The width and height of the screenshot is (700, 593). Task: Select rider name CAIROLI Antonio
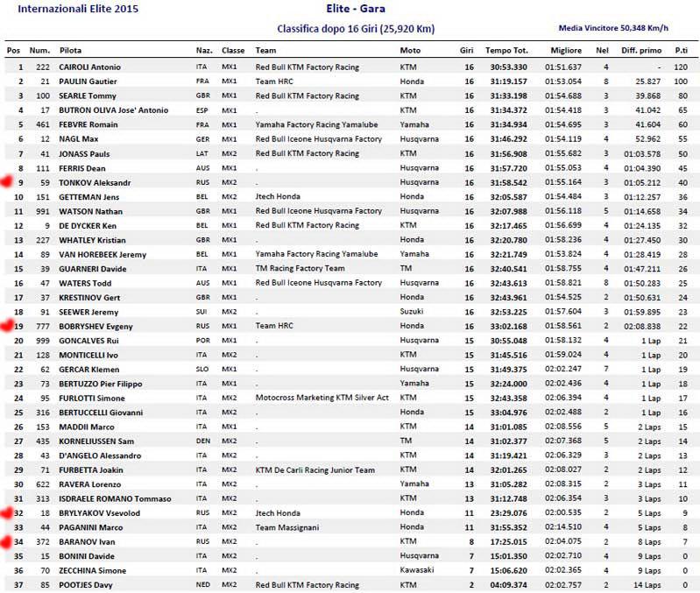(x=89, y=67)
